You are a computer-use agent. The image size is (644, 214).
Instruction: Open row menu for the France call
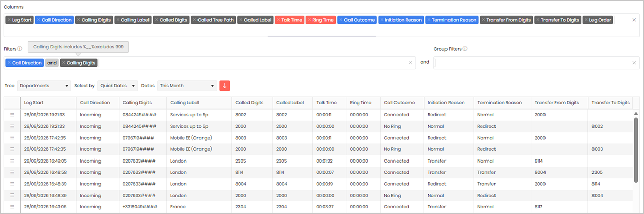[x=12, y=207]
